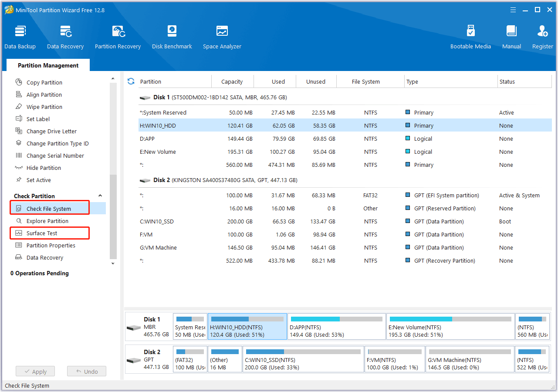Image resolution: width=558 pixels, height=392 pixels.
Task: Choose Change Partition Type ID
Action: coord(57,143)
